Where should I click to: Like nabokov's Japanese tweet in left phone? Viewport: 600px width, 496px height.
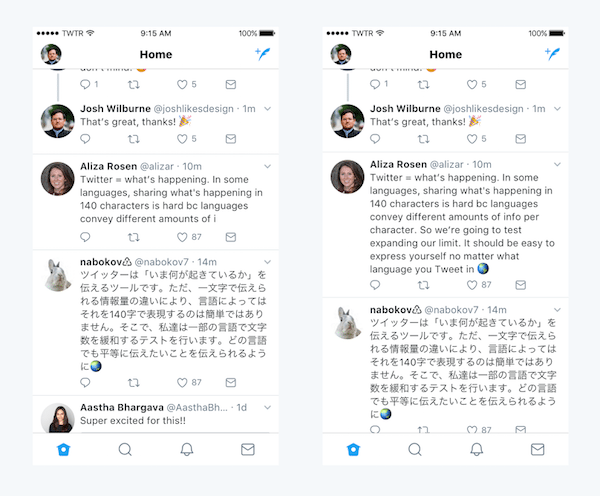pyautogui.click(x=183, y=383)
